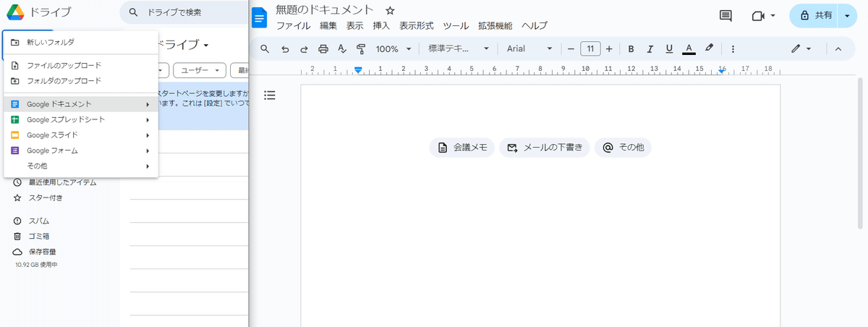Undo the last action in Docs

[x=285, y=48]
